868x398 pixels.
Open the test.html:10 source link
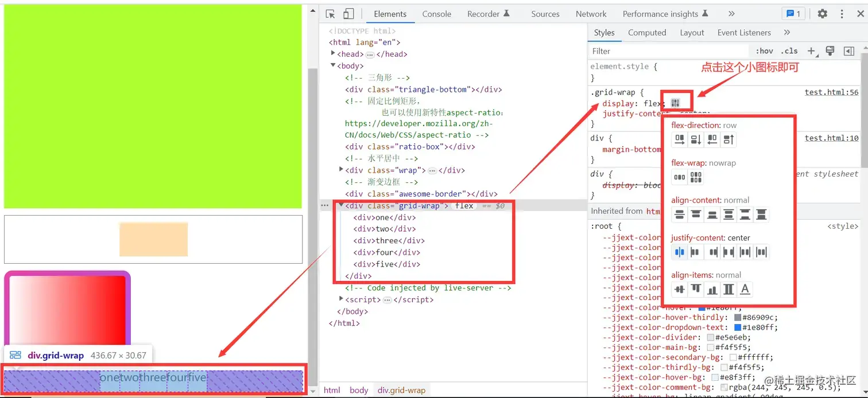click(x=831, y=138)
